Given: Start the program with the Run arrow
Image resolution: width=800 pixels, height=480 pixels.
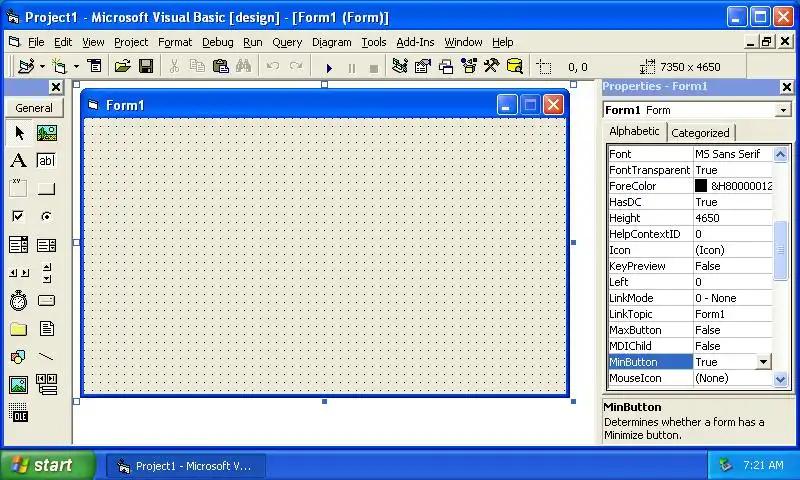Looking at the screenshot, I should 329,67.
